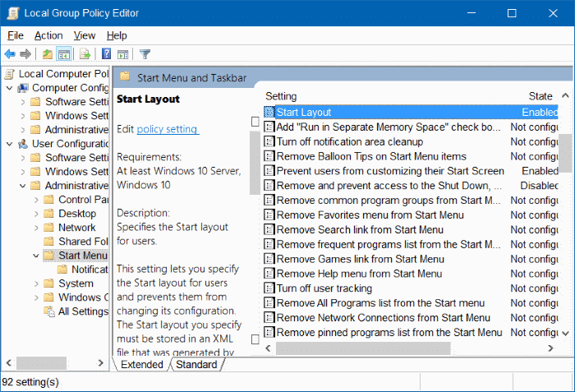This screenshot has width=575, height=392.
Task: Click the Group Policy Editor title bar icon
Action: (x=13, y=13)
